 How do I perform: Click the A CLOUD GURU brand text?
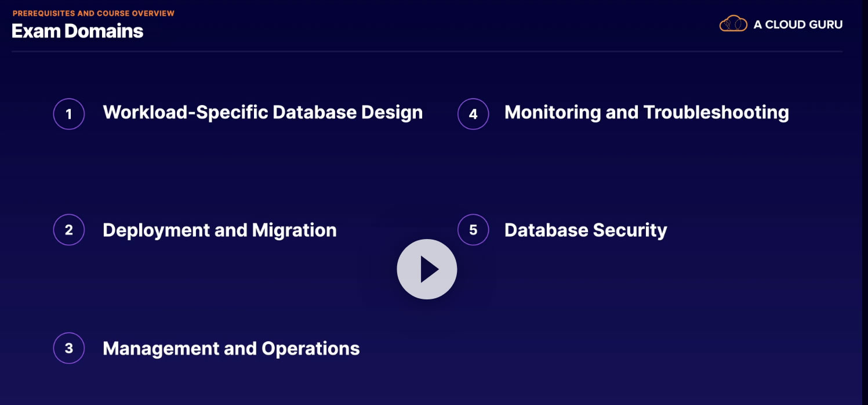[798, 24]
